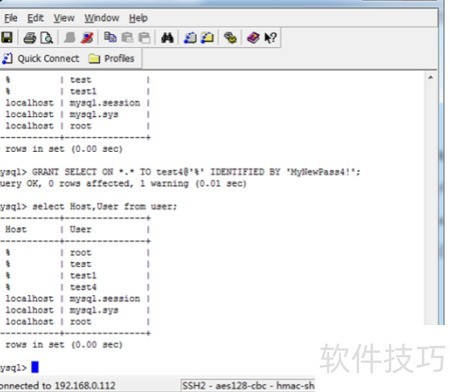Click the context help arrow-question icon
The height and width of the screenshot is (392, 450).
(270, 38)
